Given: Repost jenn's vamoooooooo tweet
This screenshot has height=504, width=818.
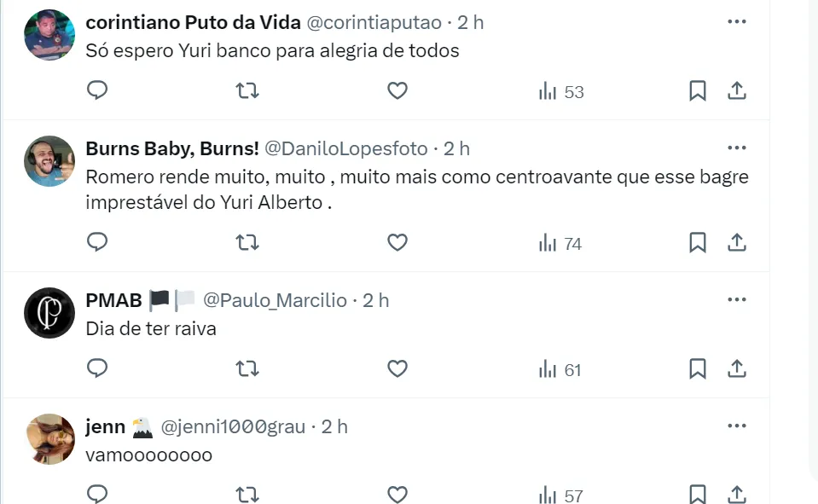Looking at the screenshot, I should (247, 494).
